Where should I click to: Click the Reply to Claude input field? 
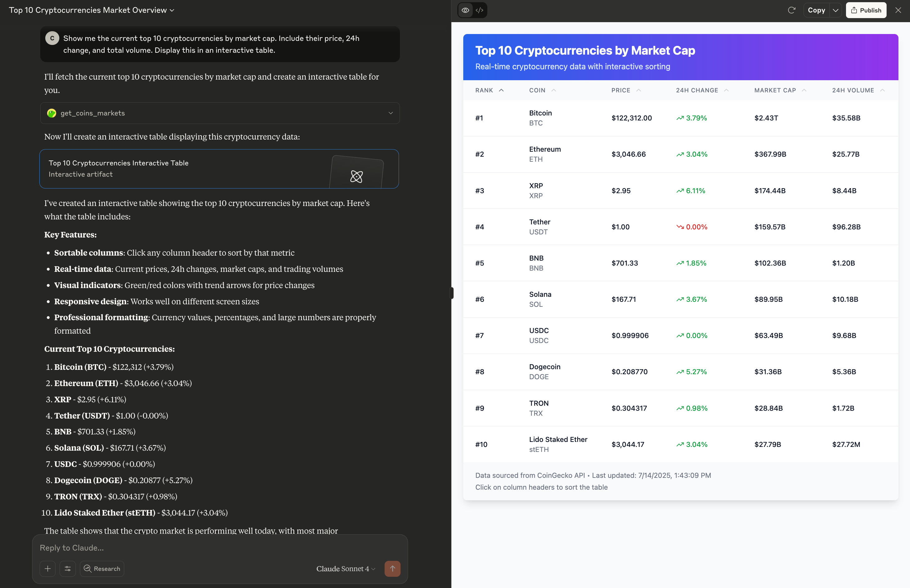click(219, 547)
